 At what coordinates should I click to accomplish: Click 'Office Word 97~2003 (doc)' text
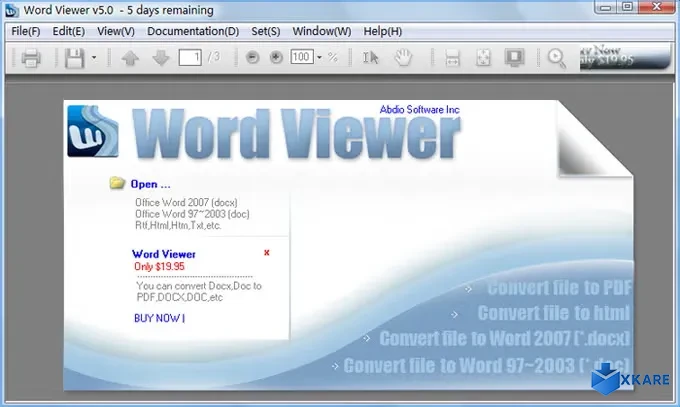[x=192, y=214]
